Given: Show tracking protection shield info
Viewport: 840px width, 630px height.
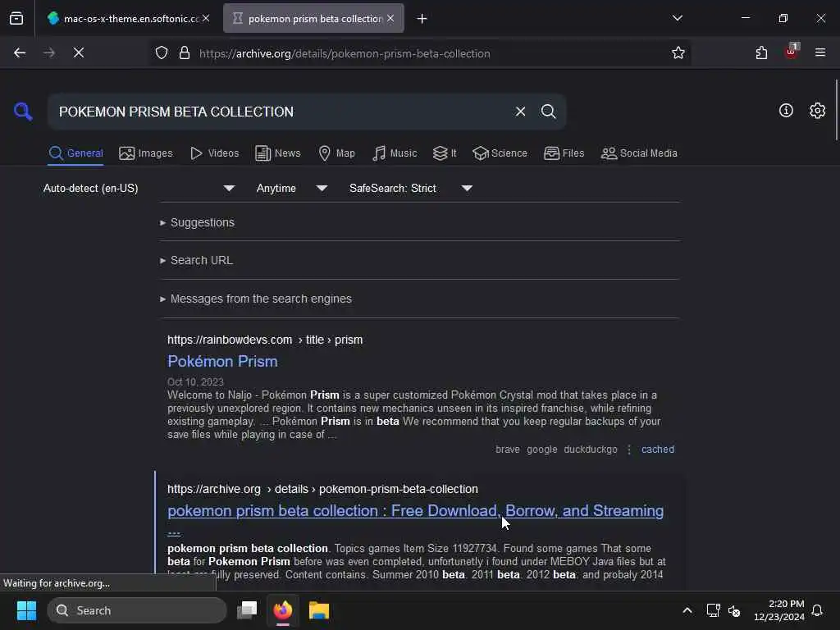Looking at the screenshot, I should (x=162, y=53).
